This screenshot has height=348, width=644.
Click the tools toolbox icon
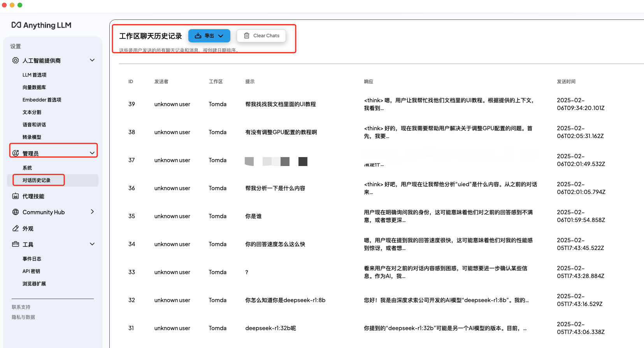16,244
